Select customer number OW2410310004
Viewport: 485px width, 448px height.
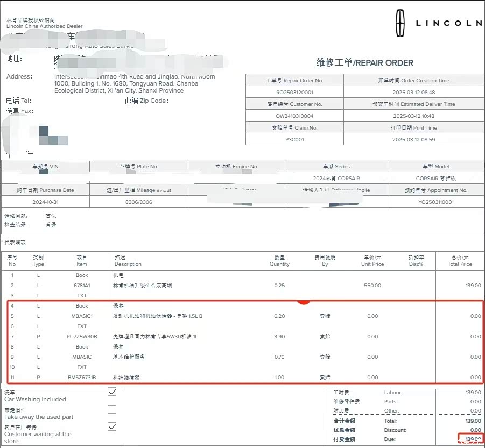[294, 116]
